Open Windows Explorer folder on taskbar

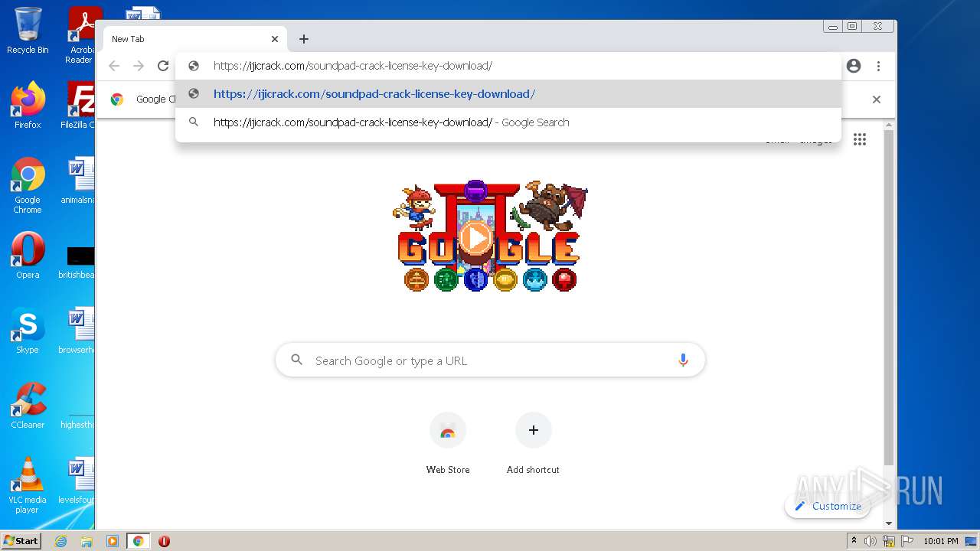(87, 541)
